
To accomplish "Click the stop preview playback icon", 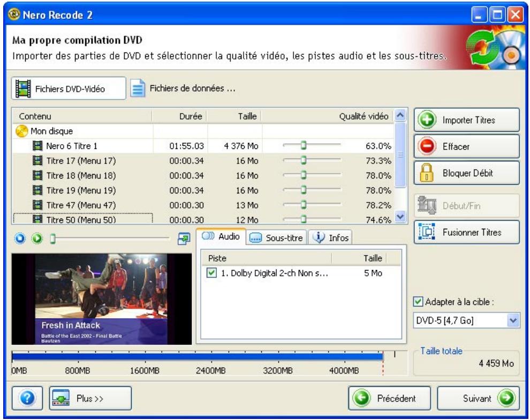I will click(20, 238).
